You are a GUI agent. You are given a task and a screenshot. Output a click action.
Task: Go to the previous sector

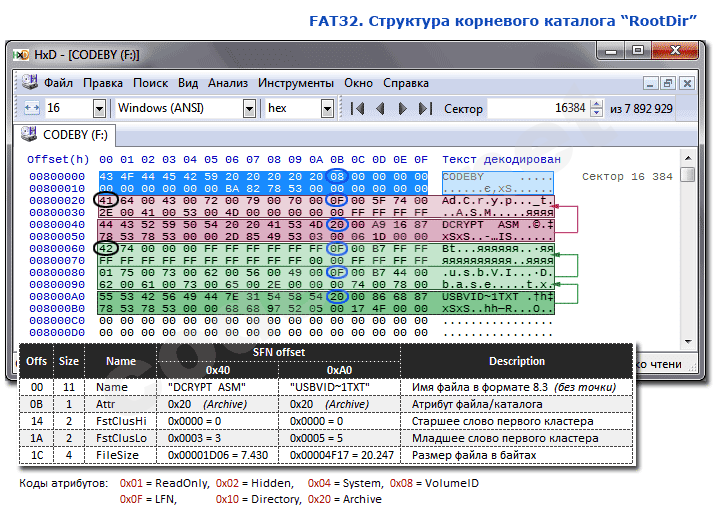[x=380, y=108]
